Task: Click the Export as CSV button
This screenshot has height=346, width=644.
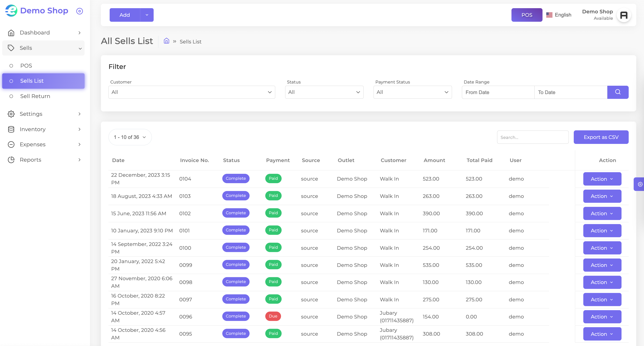Action: pos(601,137)
